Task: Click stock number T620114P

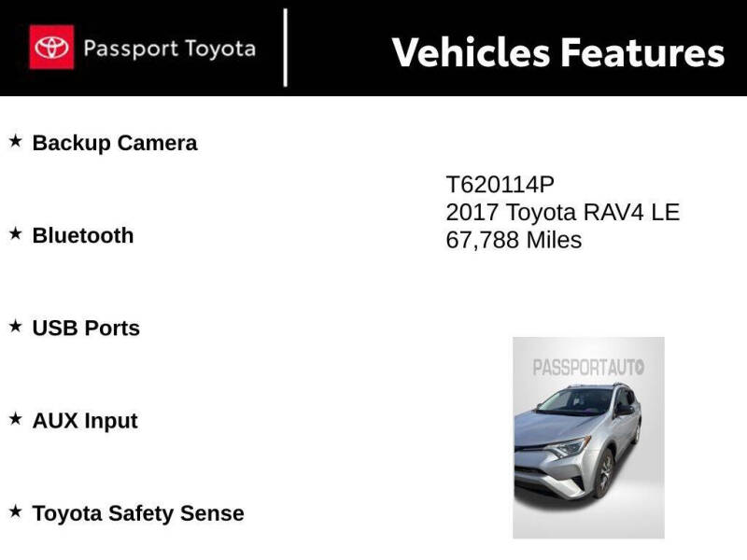Action: pyautogui.click(x=500, y=184)
